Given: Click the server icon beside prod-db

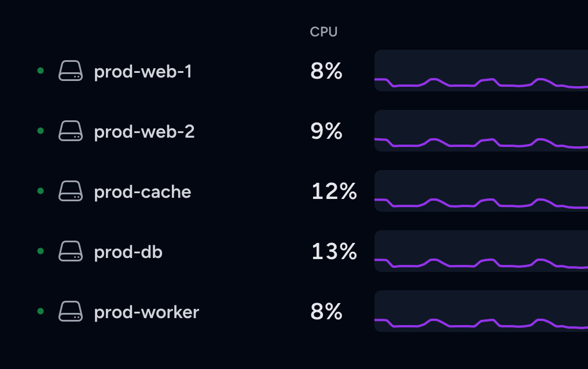Looking at the screenshot, I should [71, 252].
